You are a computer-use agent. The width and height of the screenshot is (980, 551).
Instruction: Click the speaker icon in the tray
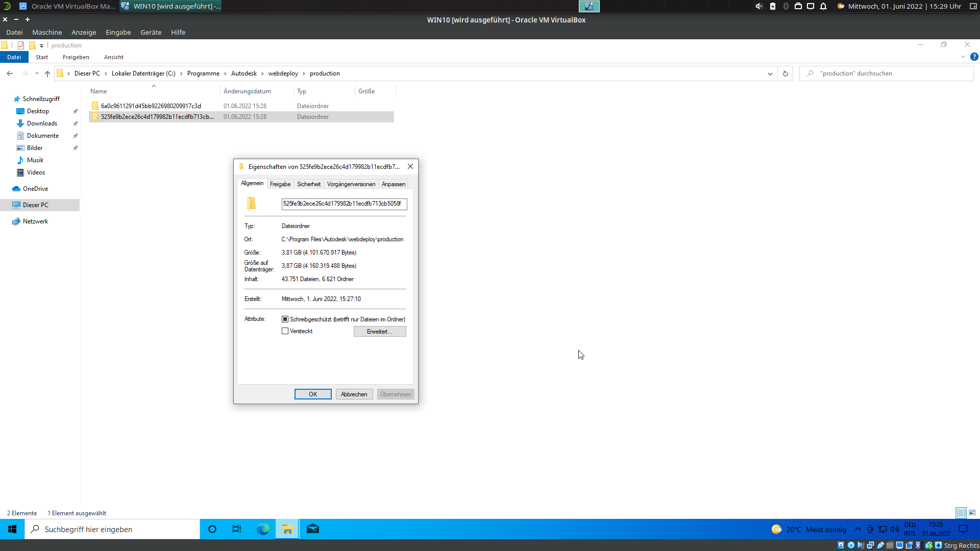coord(895,530)
